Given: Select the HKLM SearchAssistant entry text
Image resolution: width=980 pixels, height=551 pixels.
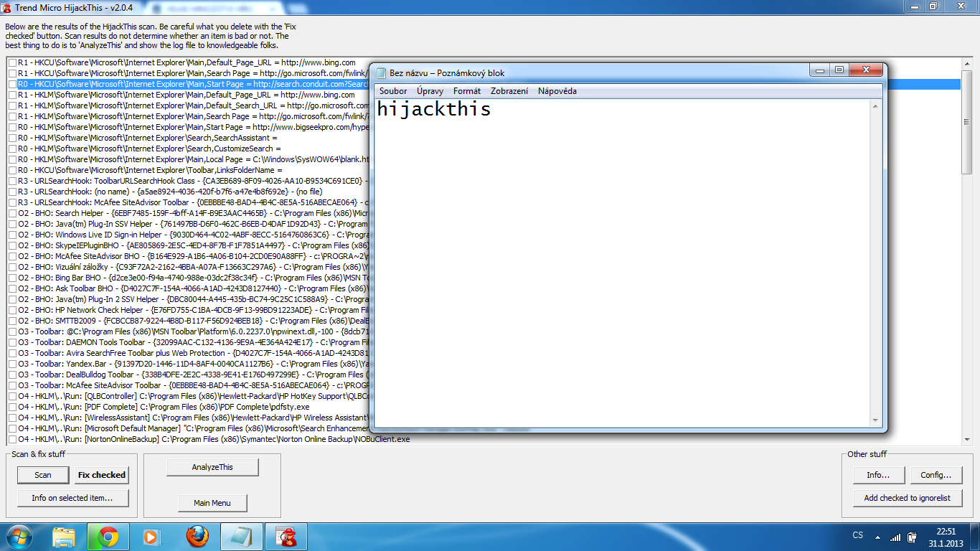Looking at the screenshot, I should click(x=147, y=138).
